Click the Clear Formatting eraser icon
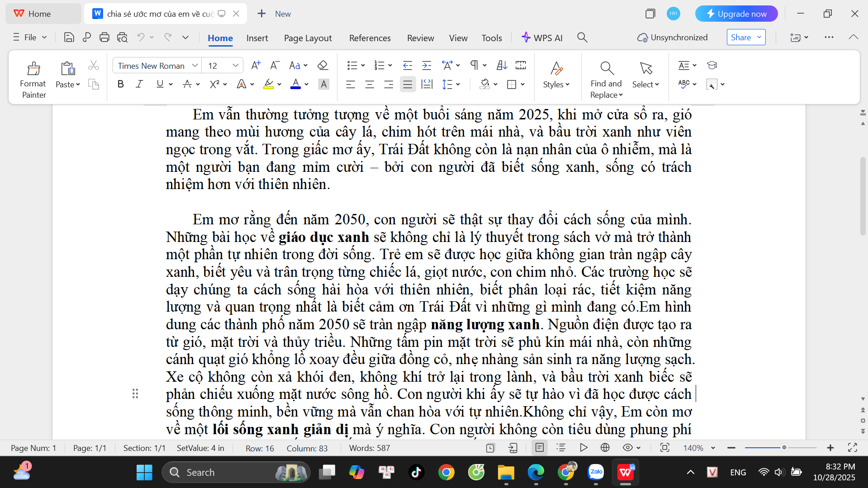The height and width of the screenshot is (488, 868). coord(323,66)
